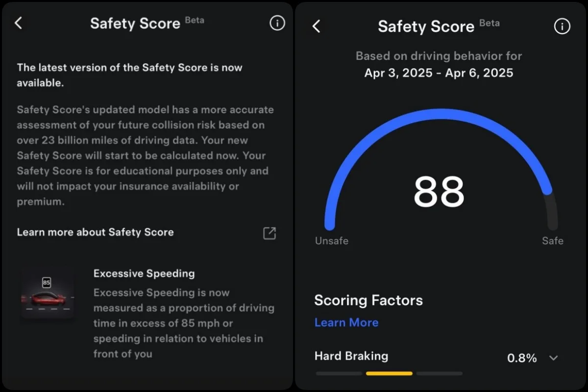Tap the Beta label next to Safety Score
The image size is (588, 392).
[x=195, y=20]
